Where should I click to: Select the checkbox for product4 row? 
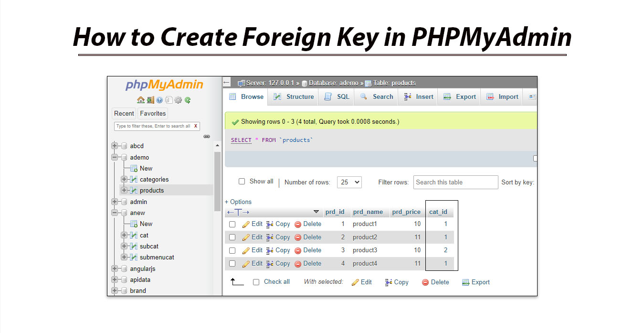[x=232, y=263]
